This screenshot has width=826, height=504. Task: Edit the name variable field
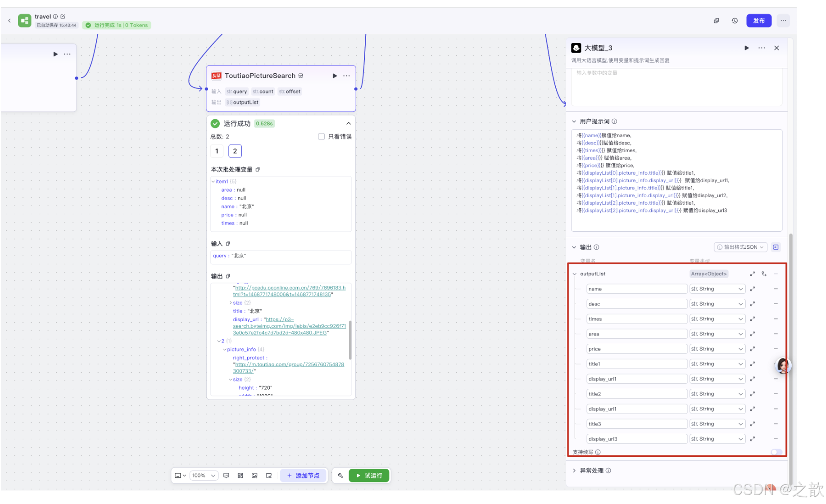(636, 289)
